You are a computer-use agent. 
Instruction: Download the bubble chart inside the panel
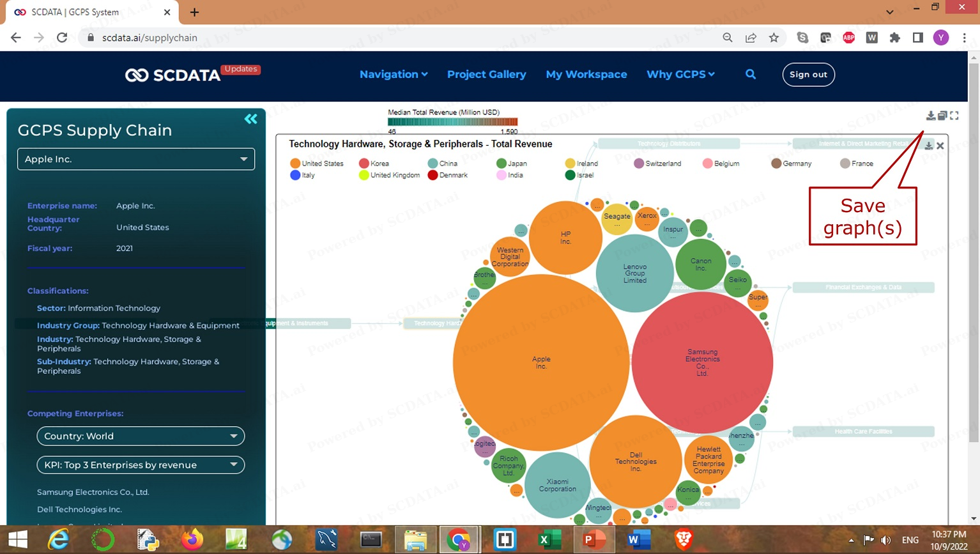point(929,146)
